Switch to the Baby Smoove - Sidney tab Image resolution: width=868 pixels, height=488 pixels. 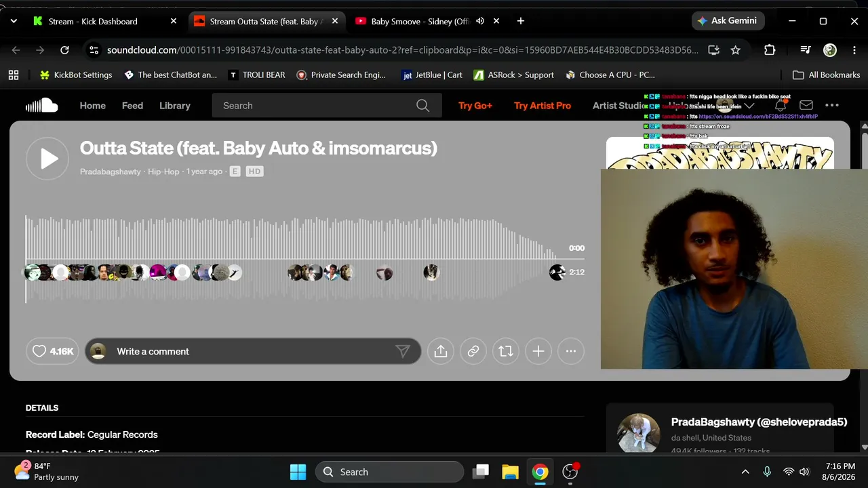click(x=420, y=21)
